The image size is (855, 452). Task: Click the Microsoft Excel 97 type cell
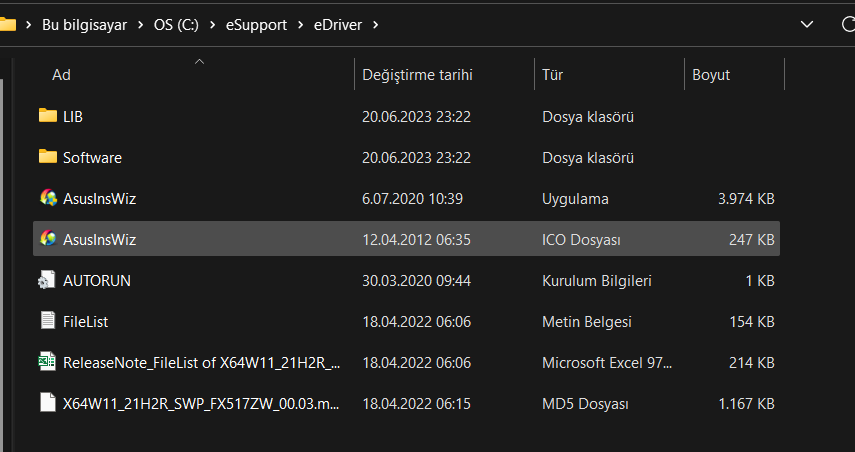click(x=607, y=363)
